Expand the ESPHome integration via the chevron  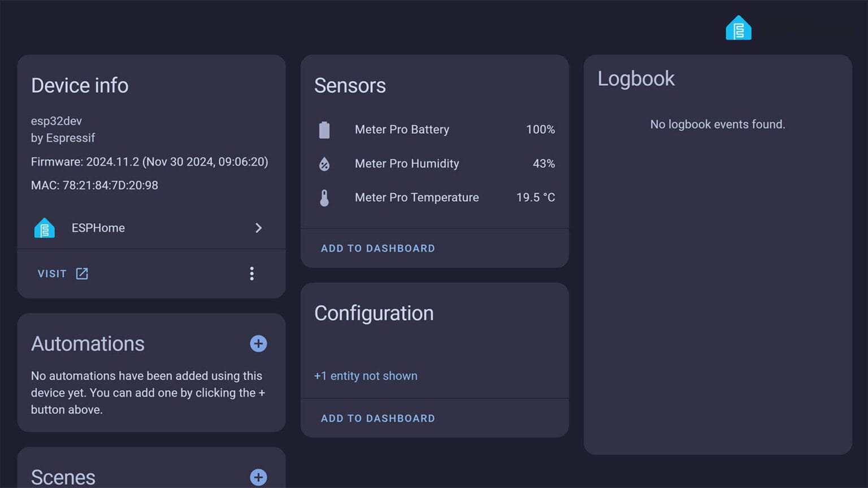259,228
